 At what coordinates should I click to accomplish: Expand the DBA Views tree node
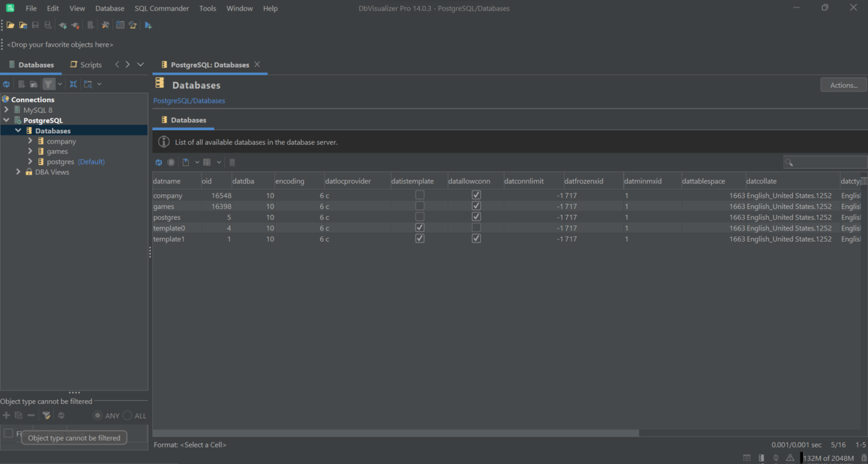[x=18, y=172]
